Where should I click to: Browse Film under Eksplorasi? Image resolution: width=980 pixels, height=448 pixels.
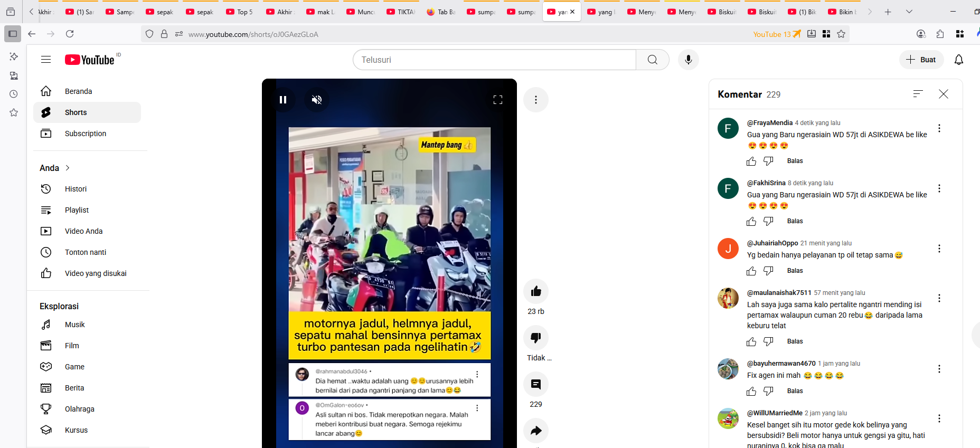(87, 346)
